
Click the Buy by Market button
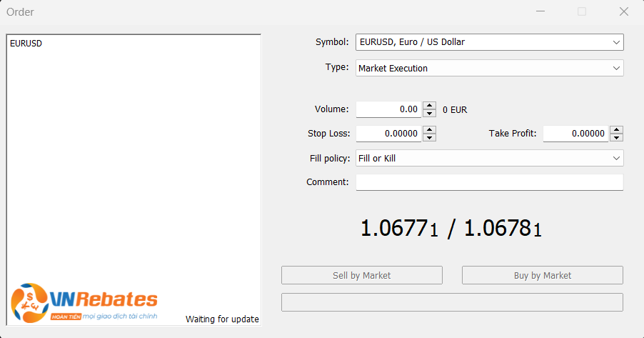[x=543, y=275]
